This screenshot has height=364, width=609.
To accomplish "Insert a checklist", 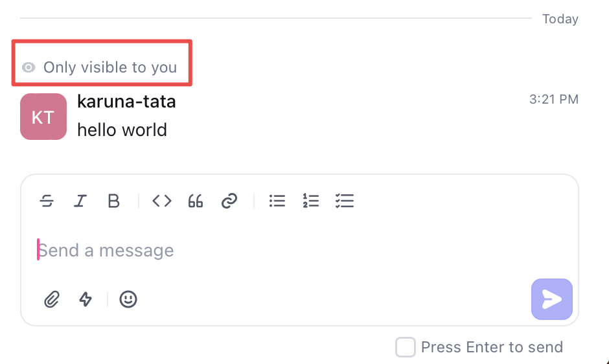I will point(345,201).
